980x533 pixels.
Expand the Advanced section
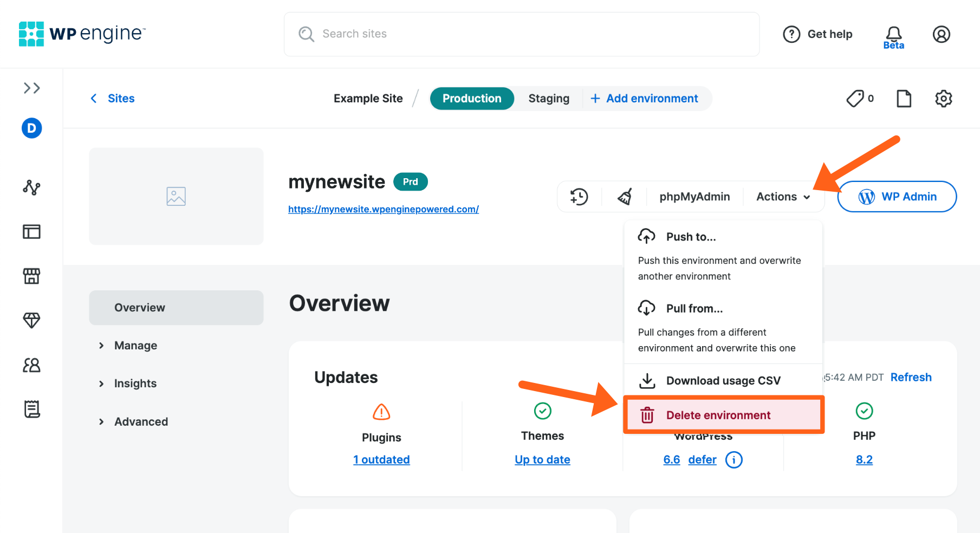tap(140, 421)
